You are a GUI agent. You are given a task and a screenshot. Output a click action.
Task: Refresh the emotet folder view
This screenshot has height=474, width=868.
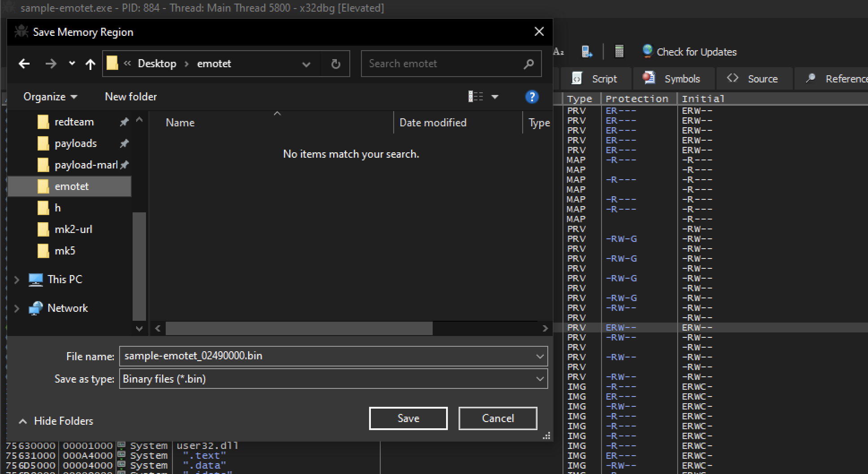335,64
